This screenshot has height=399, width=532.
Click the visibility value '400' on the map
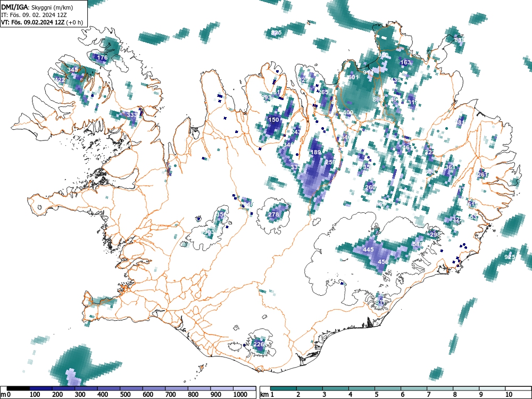point(348,112)
